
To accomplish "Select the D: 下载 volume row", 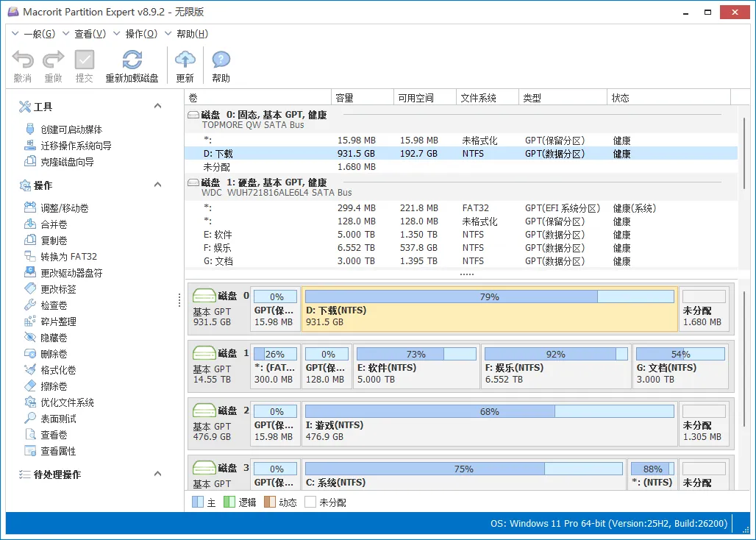I will (461, 154).
